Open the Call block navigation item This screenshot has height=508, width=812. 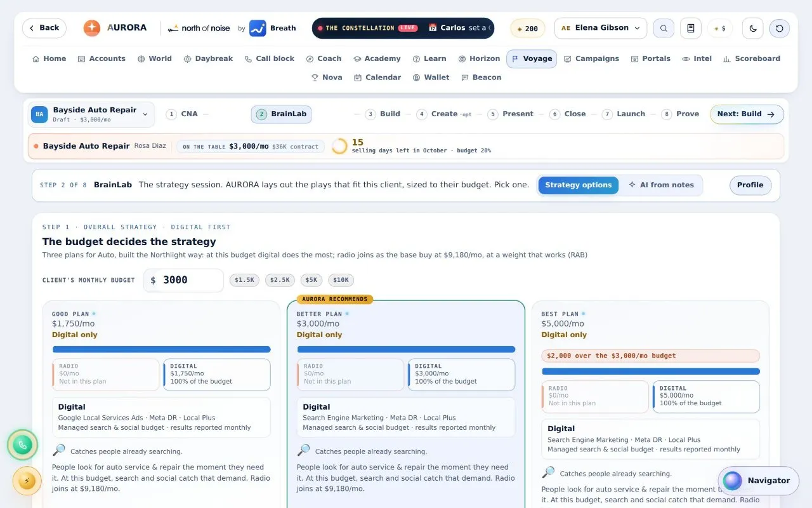269,58
